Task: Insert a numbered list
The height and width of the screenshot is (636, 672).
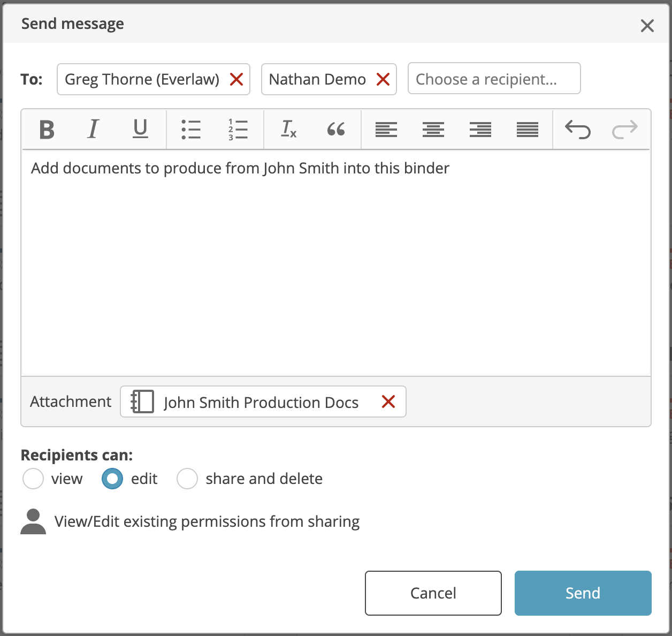Action: point(237,129)
